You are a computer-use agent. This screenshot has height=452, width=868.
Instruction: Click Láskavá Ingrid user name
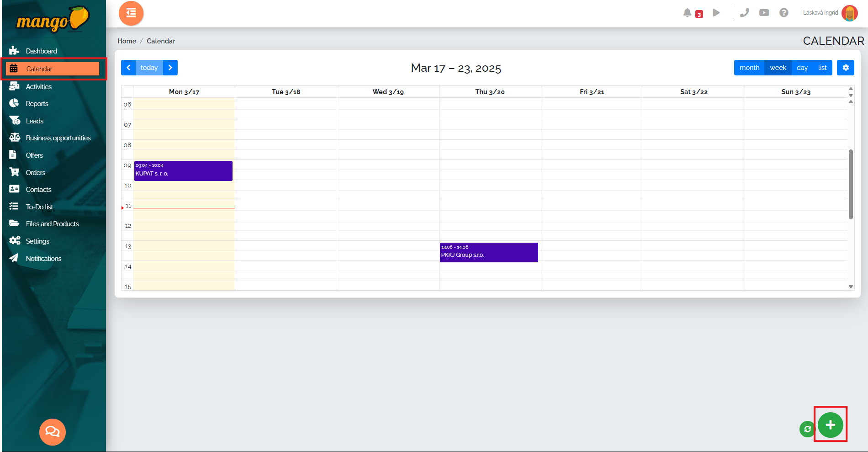click(820, 13)
